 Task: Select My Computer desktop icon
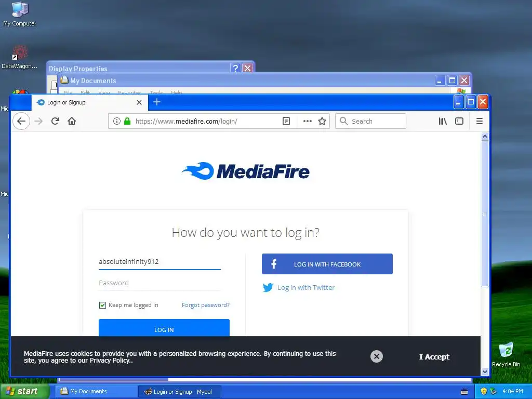point(20,14)
